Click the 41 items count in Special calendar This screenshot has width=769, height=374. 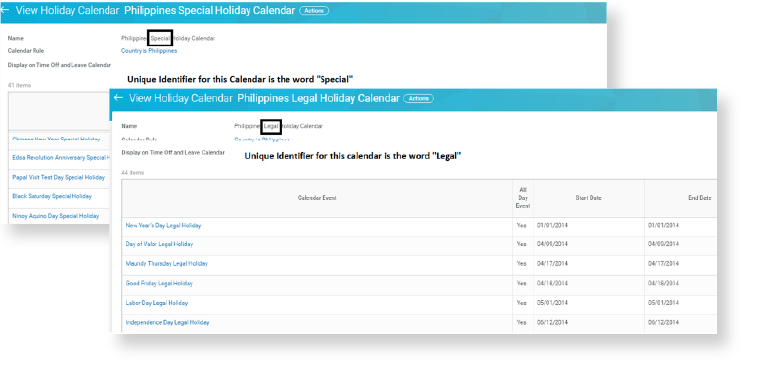click(19, 85)
